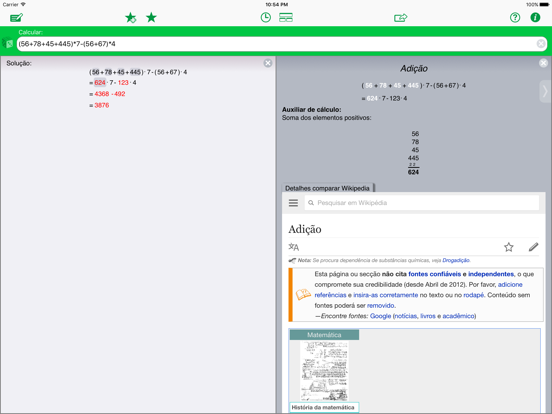Select the red 123 value in solution
Viewport: 552px width, 414px height.
pyautogui.click(x=123, y=83)
